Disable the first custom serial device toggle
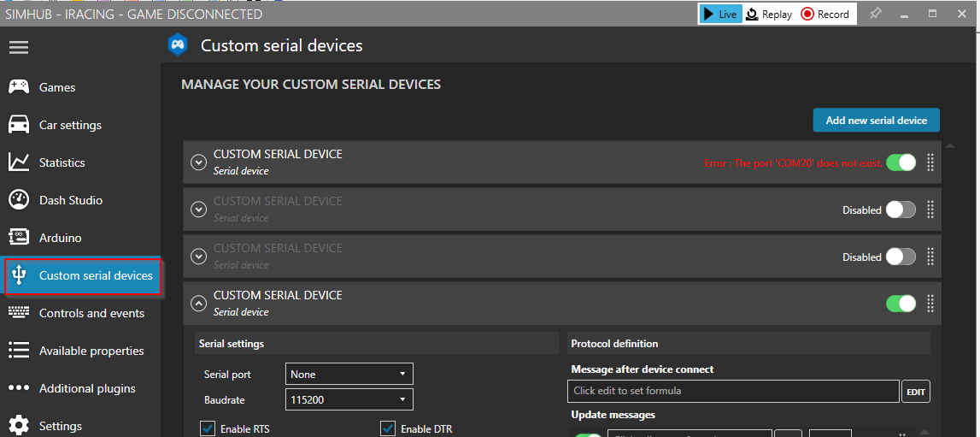Image resolution: width=980 pixels, height=437 pixels. tap(901, 162)
